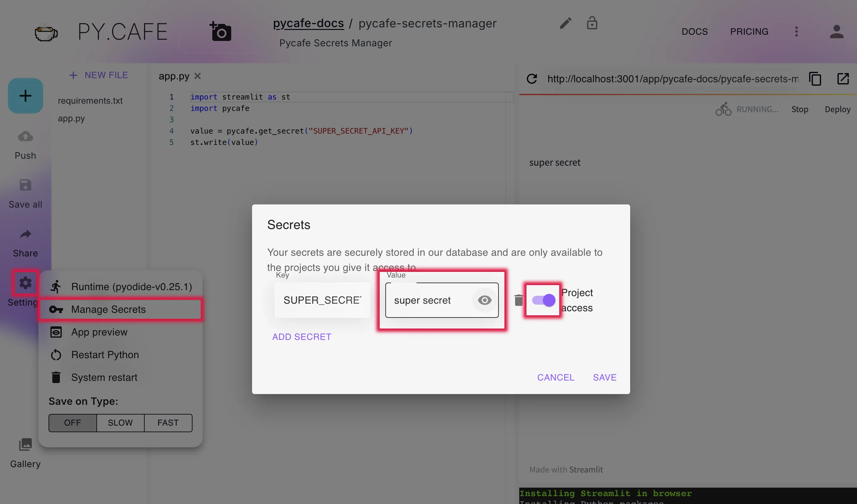
Task: Click the snapshot camera icon
Action: point(221,32)
